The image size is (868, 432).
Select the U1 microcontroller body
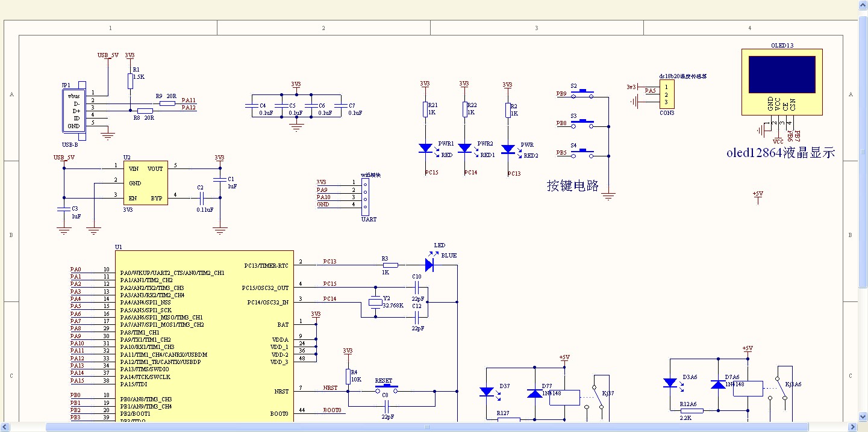tap(204, 337)
